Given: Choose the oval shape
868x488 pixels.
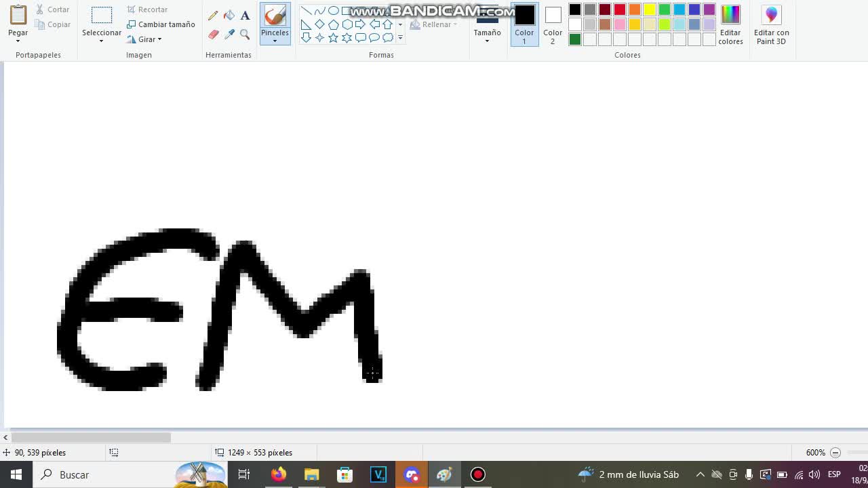Looking at the screenshot, I should (x=333, y=11).
